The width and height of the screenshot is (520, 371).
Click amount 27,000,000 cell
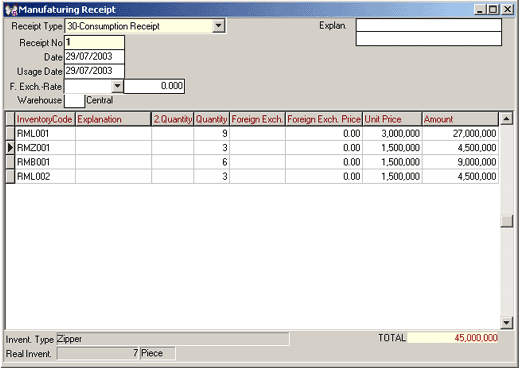coord(460,134)
